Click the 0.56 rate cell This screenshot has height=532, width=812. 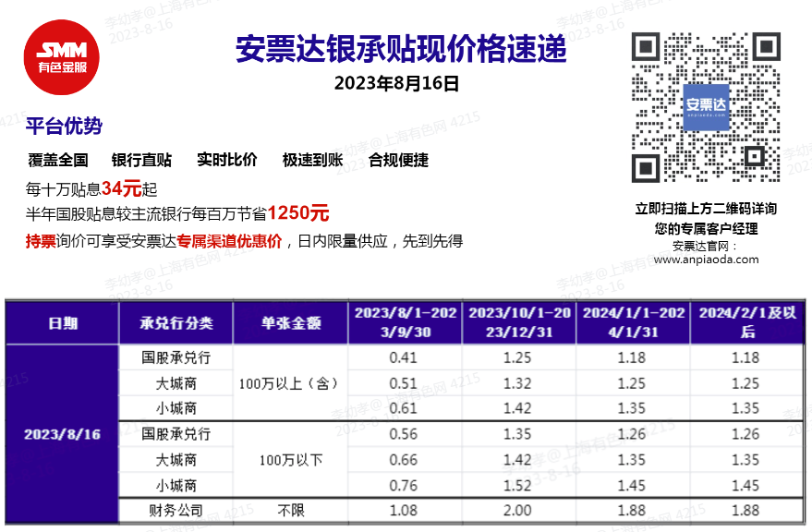click(404, 434)
